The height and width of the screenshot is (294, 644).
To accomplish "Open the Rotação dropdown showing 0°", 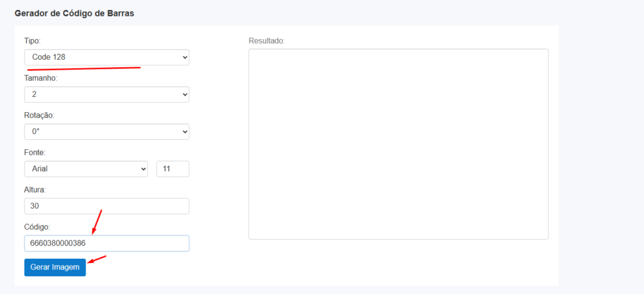I will click(106, 132).
